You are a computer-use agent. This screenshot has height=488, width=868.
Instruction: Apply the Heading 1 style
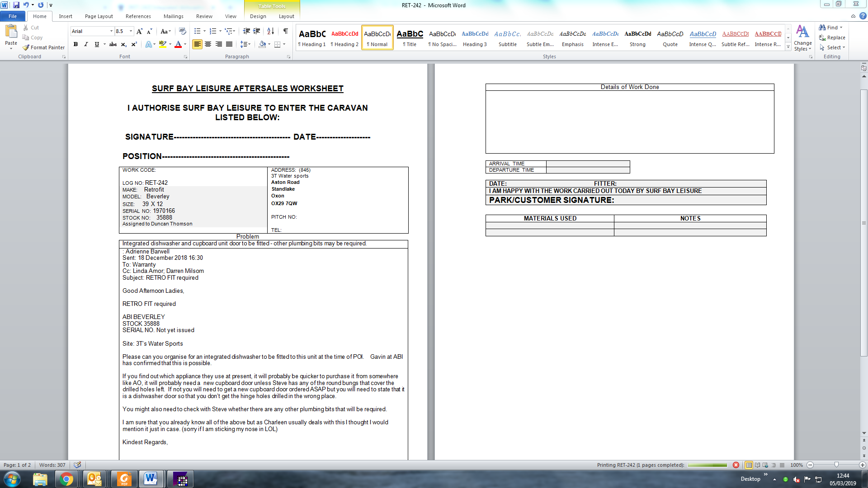coord(312,38)
